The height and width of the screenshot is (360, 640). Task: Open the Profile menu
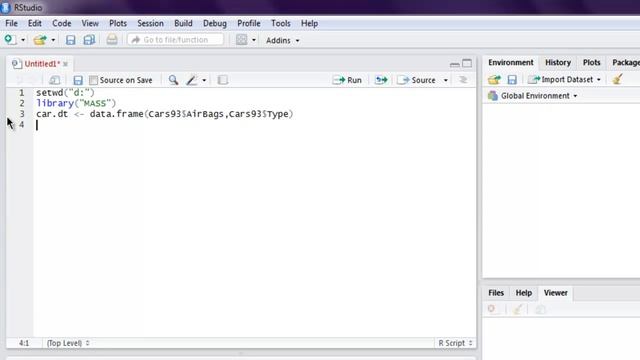click(249, 23)
